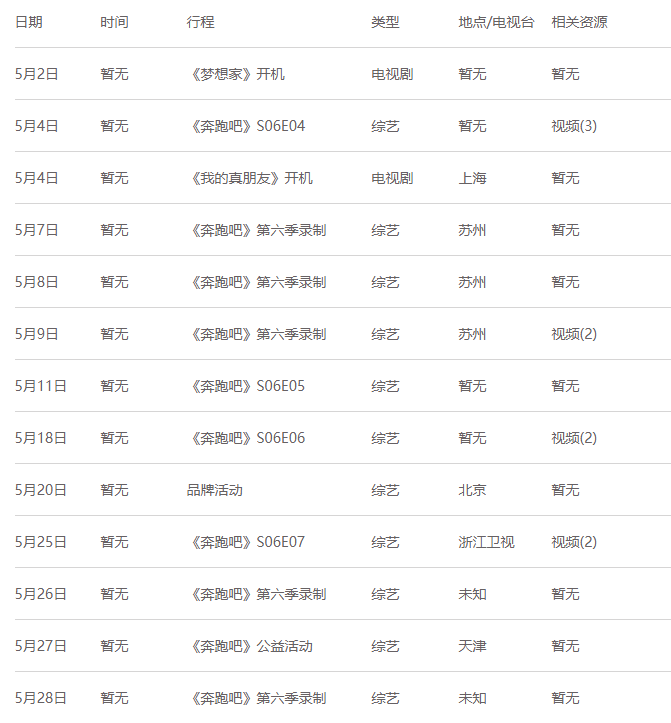This screenshot has height=723, width=671.
Task: Open 视频(2) link for 《奔跑吧》S06E07
Action: 573,542
